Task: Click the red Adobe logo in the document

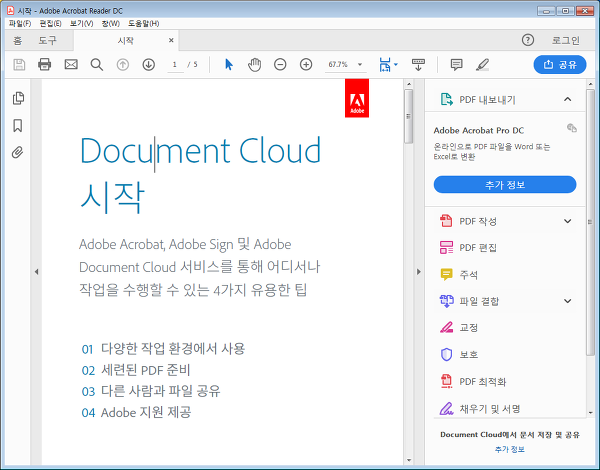Action: (357, 98)
